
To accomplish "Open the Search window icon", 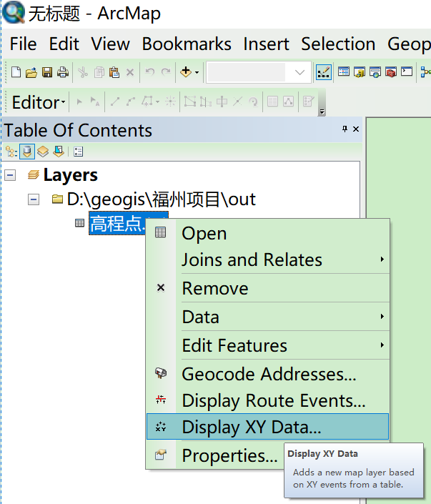I will tap(375, 71).
